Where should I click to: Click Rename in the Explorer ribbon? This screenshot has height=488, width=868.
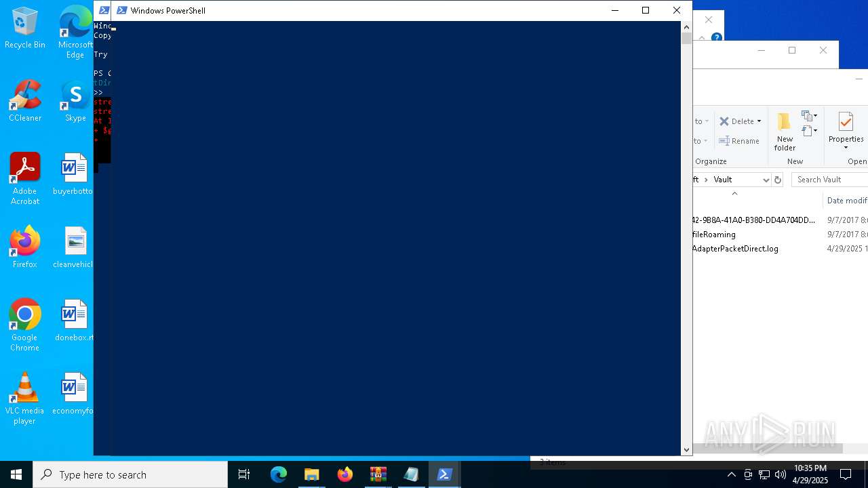click(739, 141)
